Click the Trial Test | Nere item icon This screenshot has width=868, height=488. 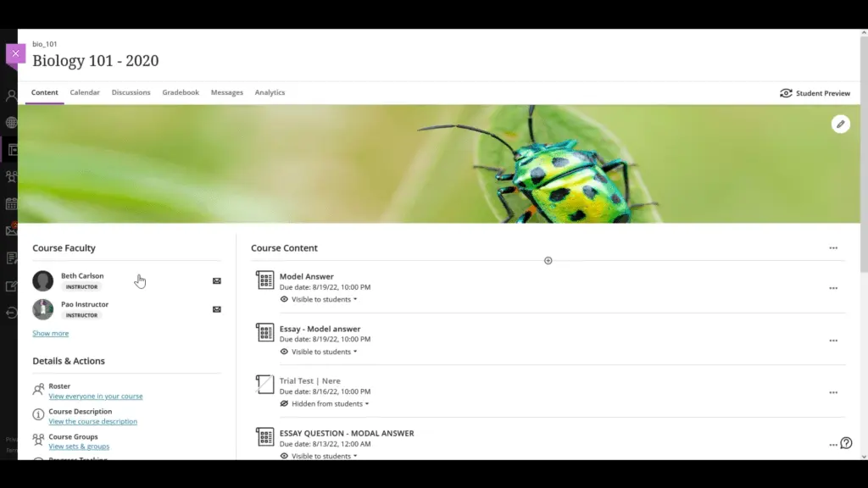point(264,385)
